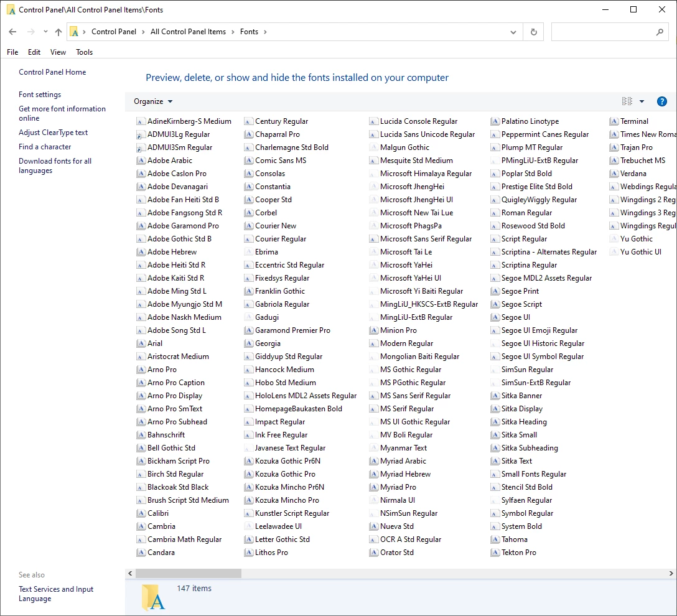Select the Tahoma font icon

tap(495, 539)
